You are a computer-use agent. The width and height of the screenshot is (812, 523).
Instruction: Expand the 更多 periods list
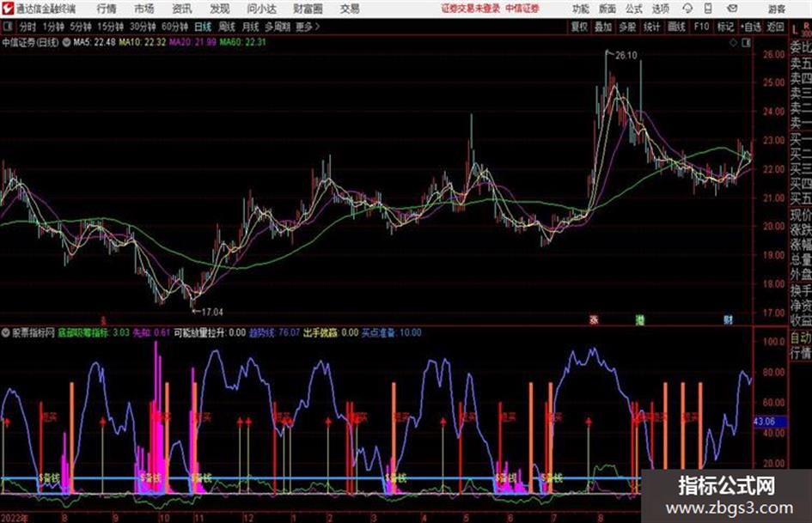308,27
